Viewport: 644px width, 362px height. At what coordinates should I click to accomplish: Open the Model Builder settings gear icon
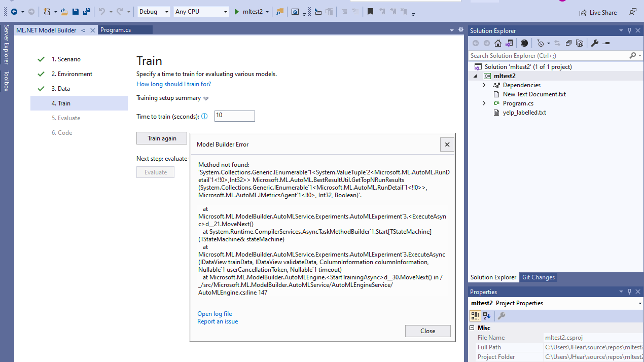click(x=461, y=30)
